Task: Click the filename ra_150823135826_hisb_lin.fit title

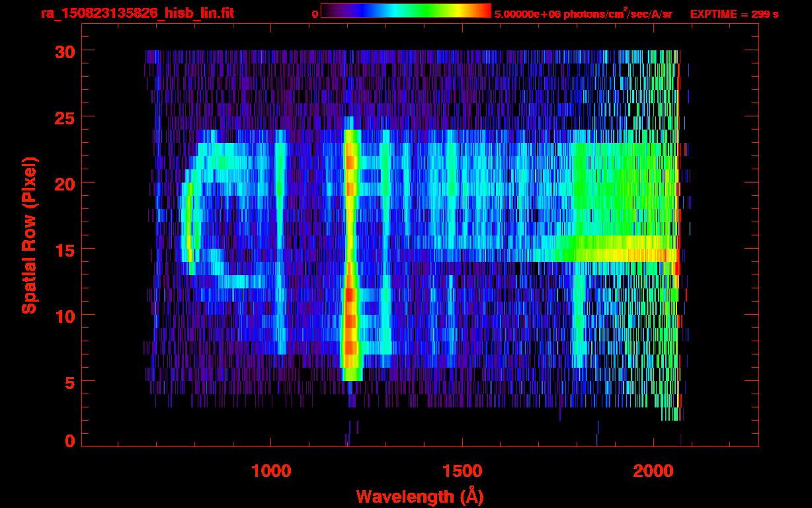Action: [137, 13]
